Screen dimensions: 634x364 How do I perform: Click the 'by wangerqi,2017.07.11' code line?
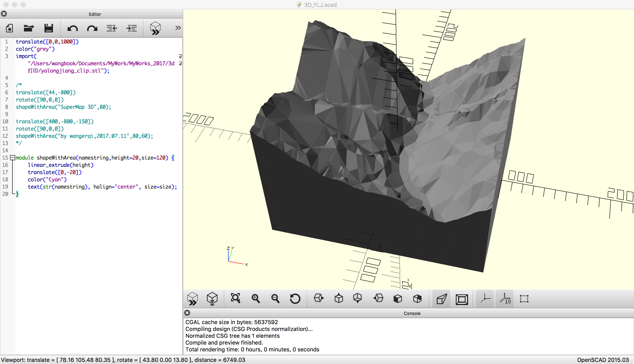pyautogui.click(x=84, y=136)
